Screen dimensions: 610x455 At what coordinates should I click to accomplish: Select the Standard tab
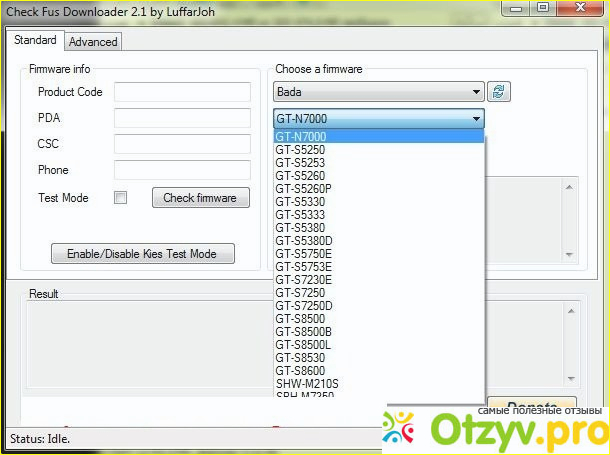click(35, 41)
